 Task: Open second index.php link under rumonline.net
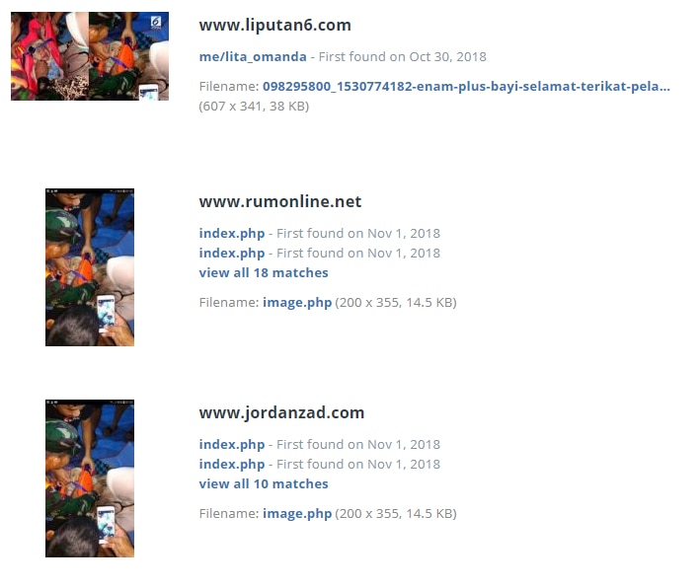[x=232, y=253]
